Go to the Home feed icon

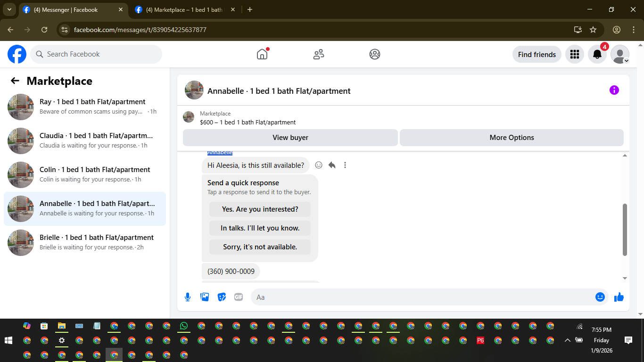point(262,54)
